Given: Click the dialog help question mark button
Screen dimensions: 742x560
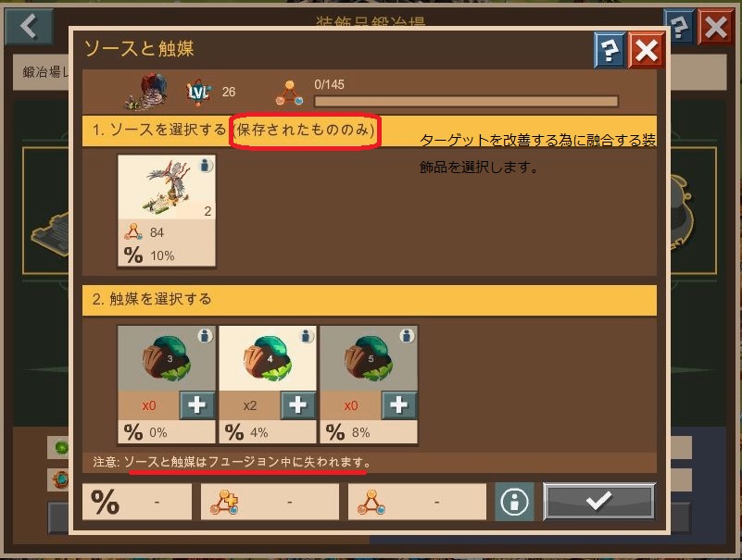Looking at the screenshot, I should point(610,50).
